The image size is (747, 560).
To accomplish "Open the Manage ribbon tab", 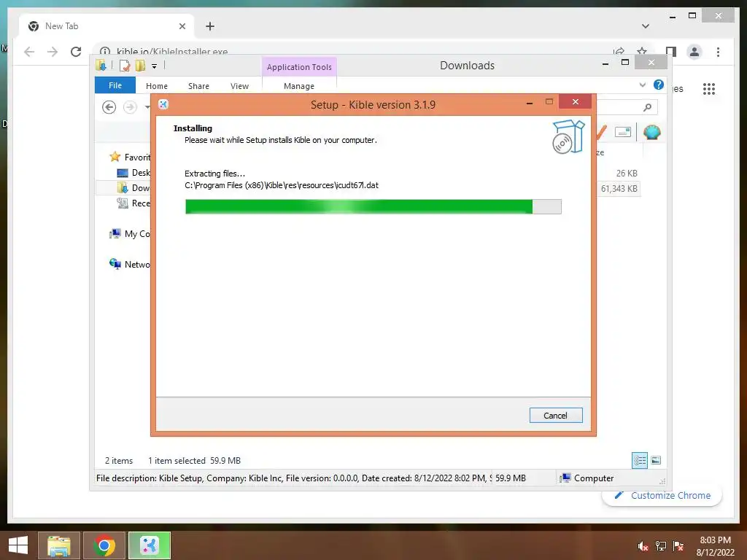I will point(299,86).
